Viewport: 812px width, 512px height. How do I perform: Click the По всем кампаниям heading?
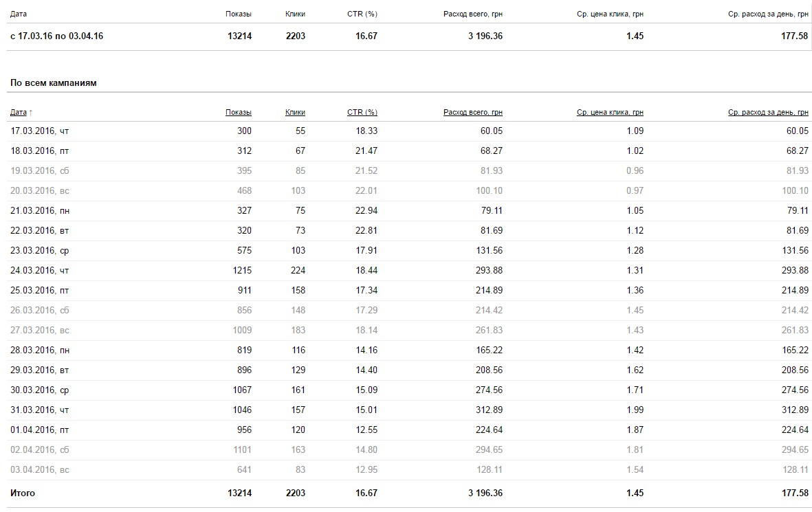[53, 83]
